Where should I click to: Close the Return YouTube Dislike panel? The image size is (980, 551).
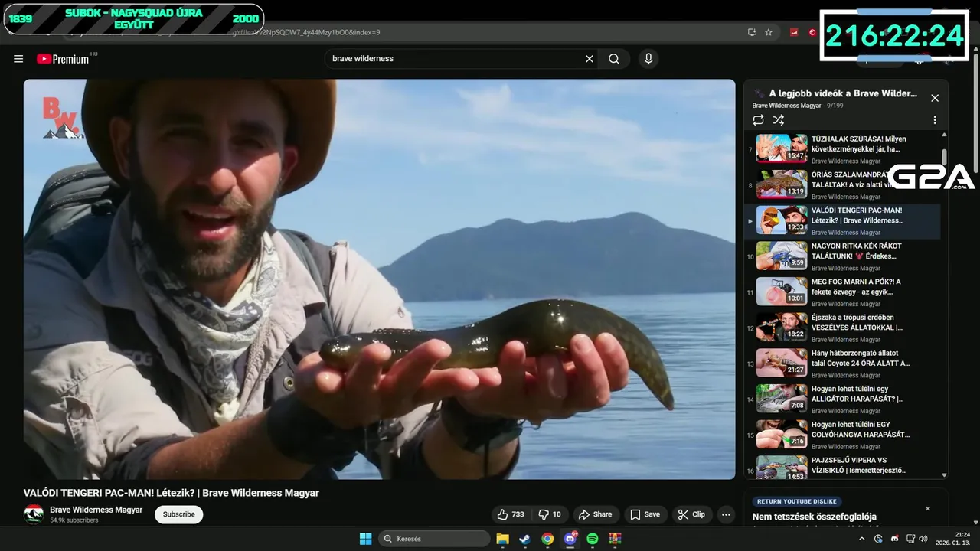928,508
